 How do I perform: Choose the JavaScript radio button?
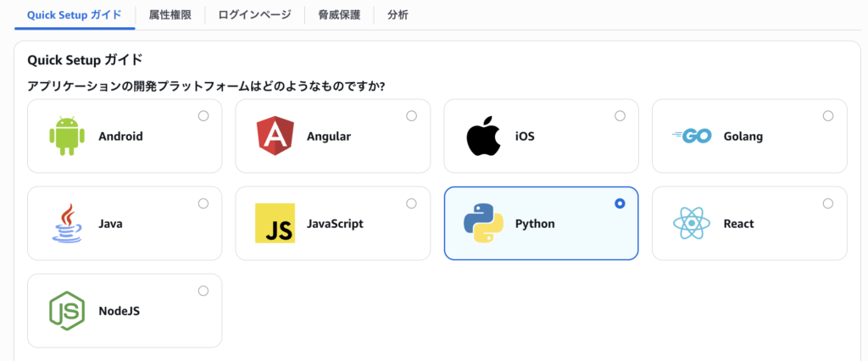pos(411,203)
